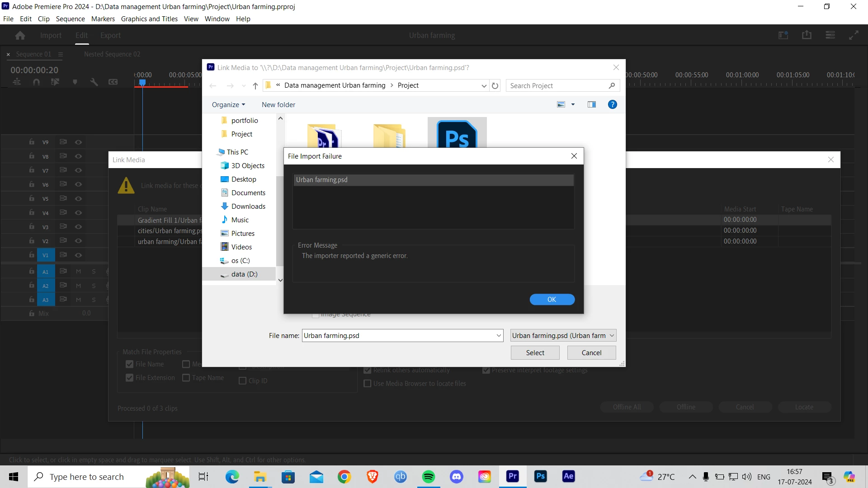Open the Sequence menu
Image resolution: width=868 pixels, height=488 pixels.
pyautogui.click(x=70, y=19)
